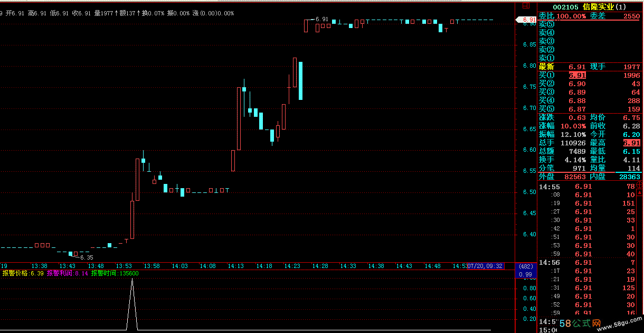The image size is (644, 333).
Task: Click the 现手 value 1977
Action: click(x=632, y=67)
